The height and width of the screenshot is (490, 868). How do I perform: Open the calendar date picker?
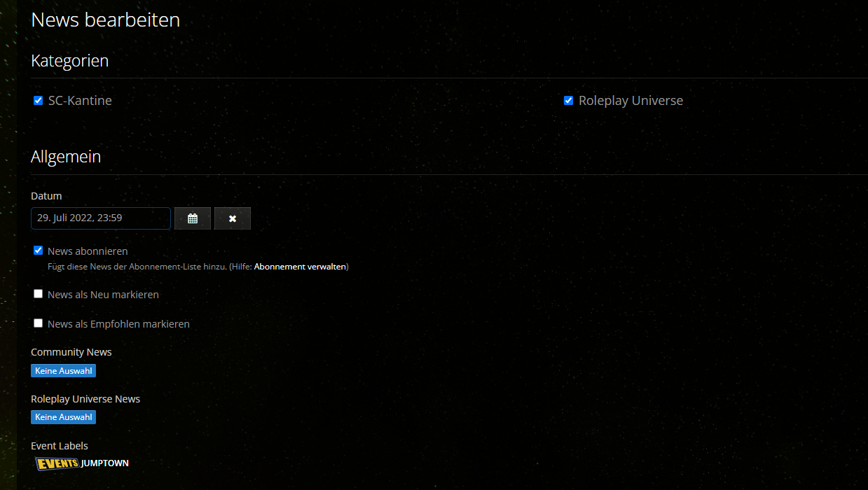(x=193, y=218)
